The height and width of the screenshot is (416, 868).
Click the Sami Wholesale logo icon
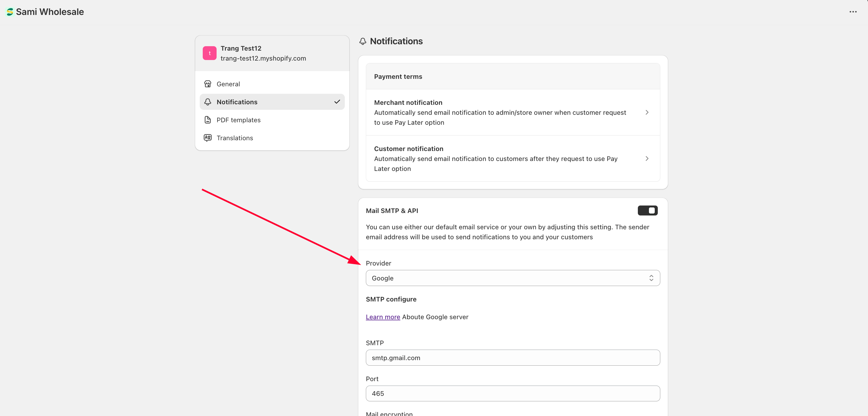10,12
